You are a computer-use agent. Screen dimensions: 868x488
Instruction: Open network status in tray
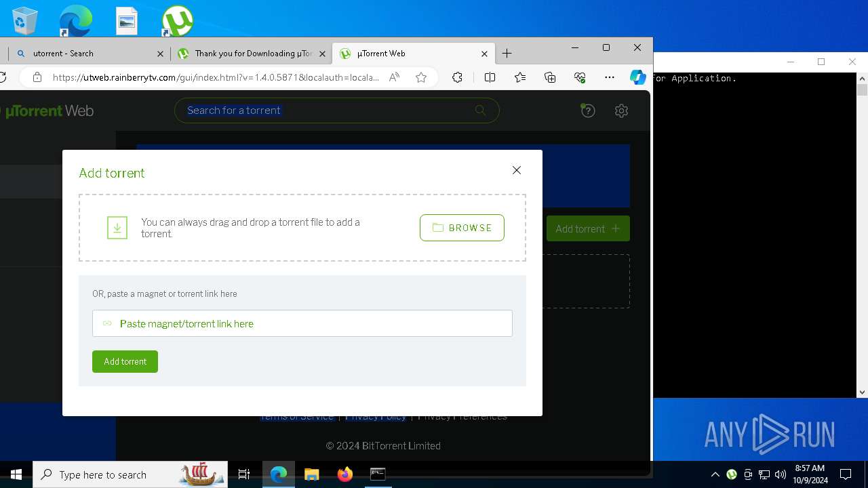(x=764, y=474)
